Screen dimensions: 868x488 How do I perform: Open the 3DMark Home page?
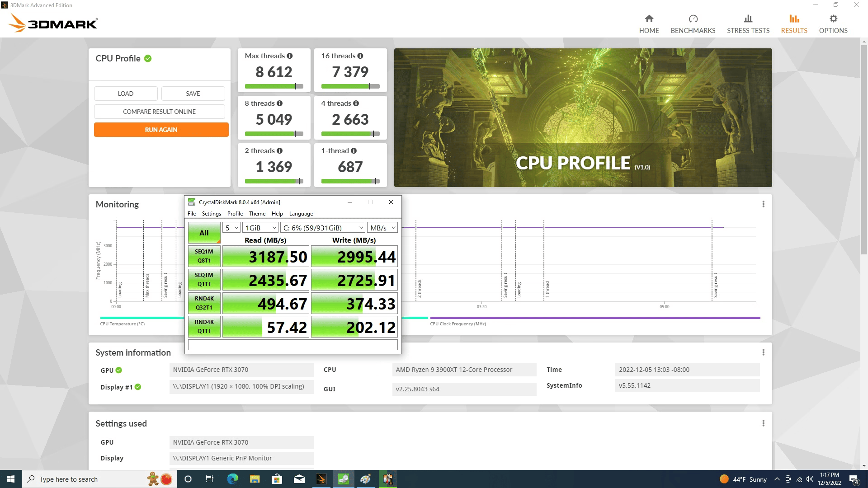pyautogui.click(x=649, y=24)
